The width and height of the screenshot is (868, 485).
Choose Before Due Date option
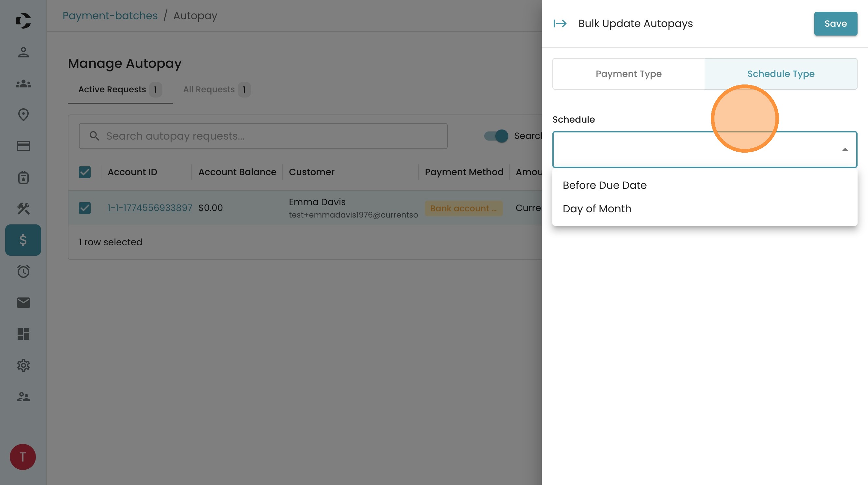coord(605,185)
